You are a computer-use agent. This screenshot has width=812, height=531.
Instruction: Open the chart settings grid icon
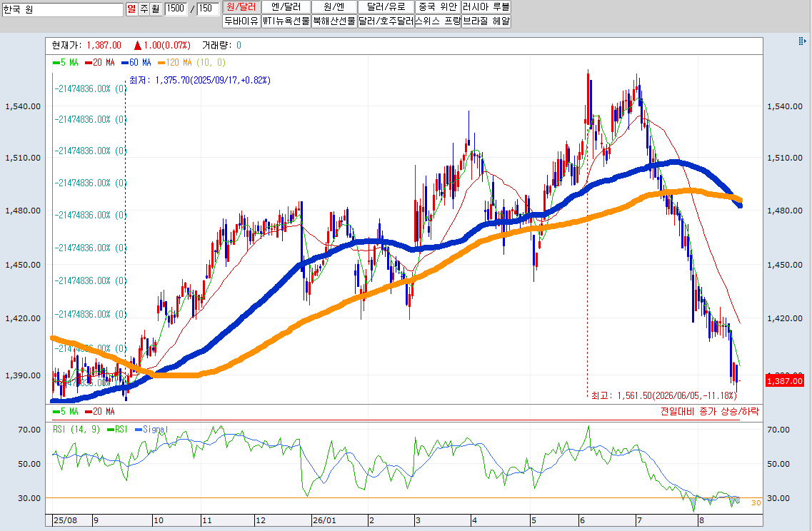(x=802, y=41)
